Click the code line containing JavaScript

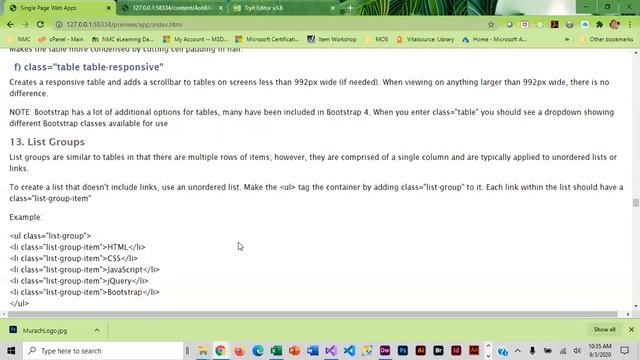85,269
